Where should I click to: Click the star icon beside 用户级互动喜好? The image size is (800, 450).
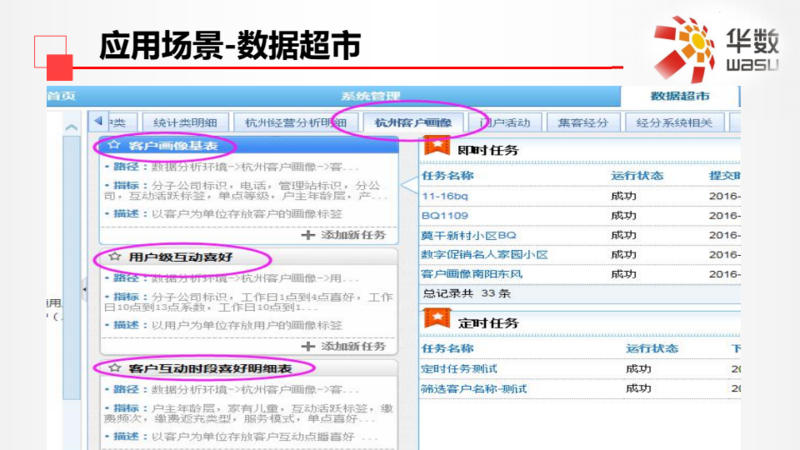[114, 257]
